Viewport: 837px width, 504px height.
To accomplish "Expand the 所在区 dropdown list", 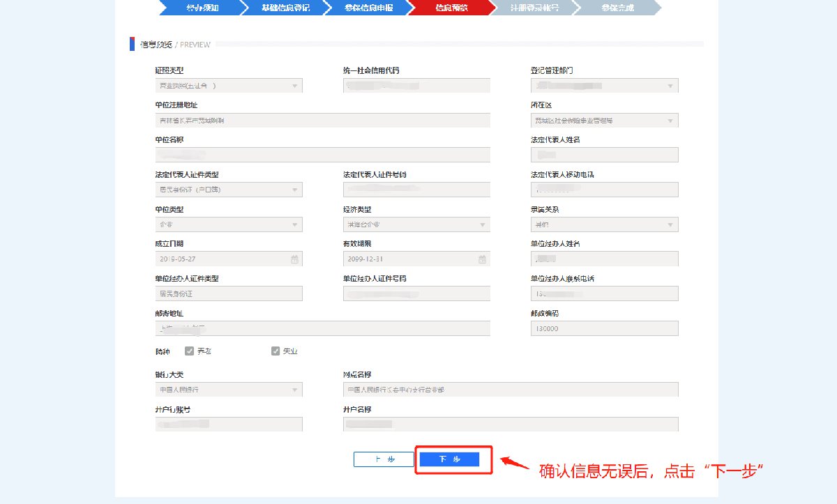I will [670, 121].
